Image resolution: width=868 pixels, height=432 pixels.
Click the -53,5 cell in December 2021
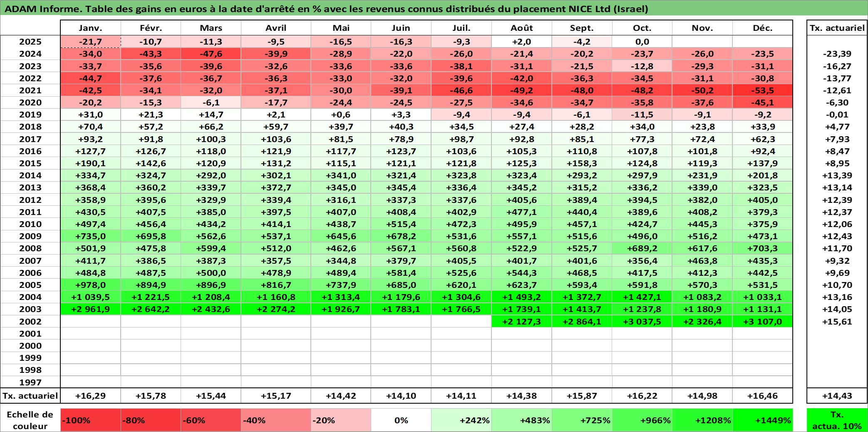[x=762, y=90]
